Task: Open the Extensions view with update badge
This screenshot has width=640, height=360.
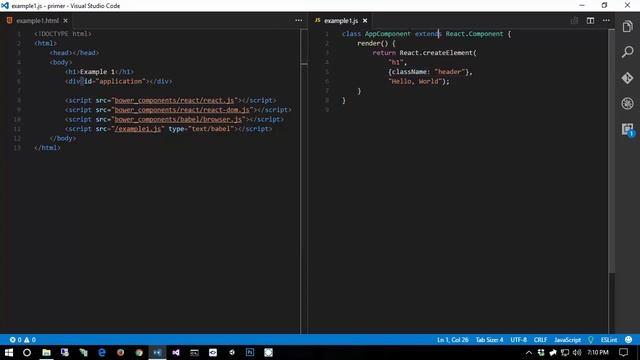Action: click(627, 129)
